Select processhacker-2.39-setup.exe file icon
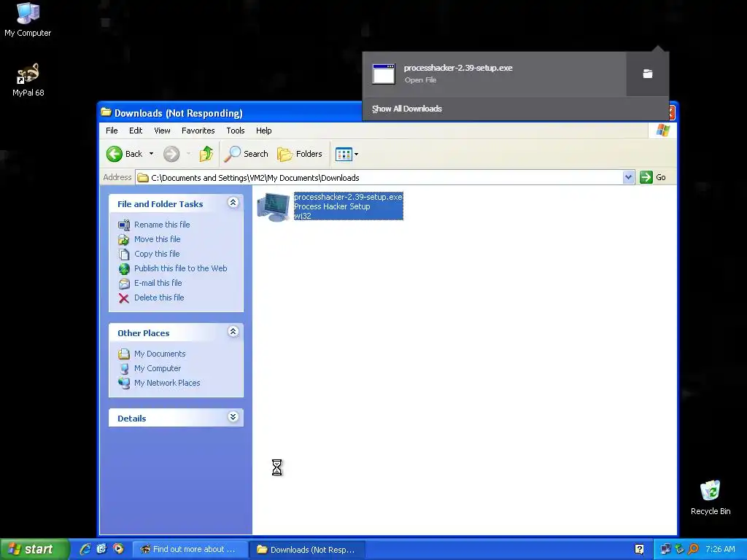 (x=274, y=207)
